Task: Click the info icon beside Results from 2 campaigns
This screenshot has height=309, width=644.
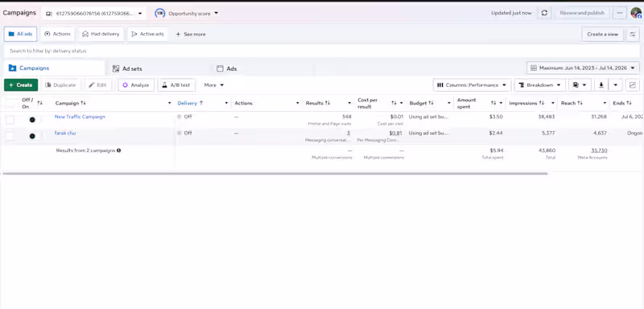Action: click(x=118, y=150)
